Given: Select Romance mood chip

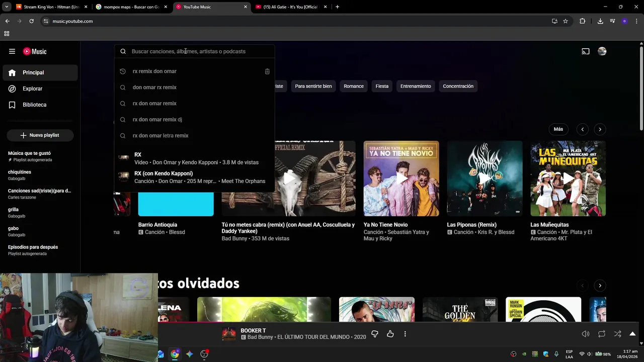Looking at the screenshot, I should tap(354, 86).
